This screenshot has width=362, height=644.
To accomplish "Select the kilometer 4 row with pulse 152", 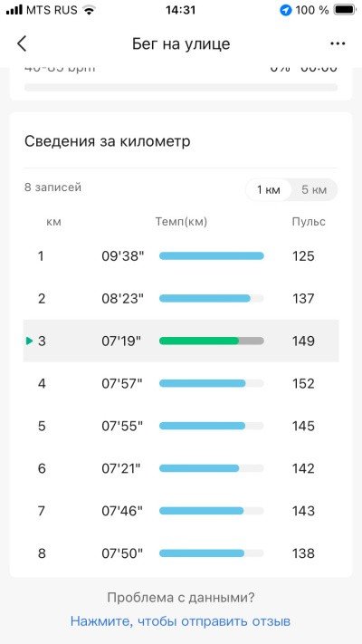I will (x=181, y=384).
